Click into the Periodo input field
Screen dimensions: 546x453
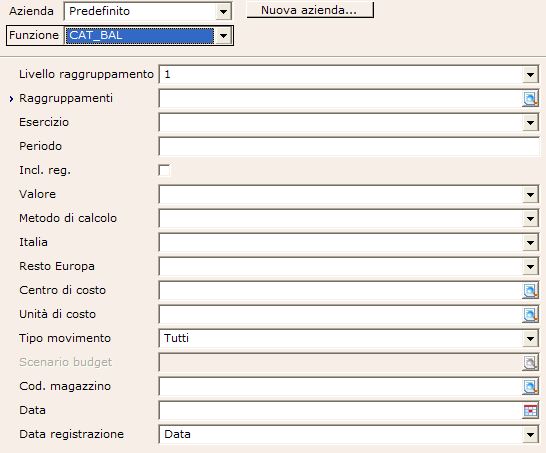tap(349, 146)
